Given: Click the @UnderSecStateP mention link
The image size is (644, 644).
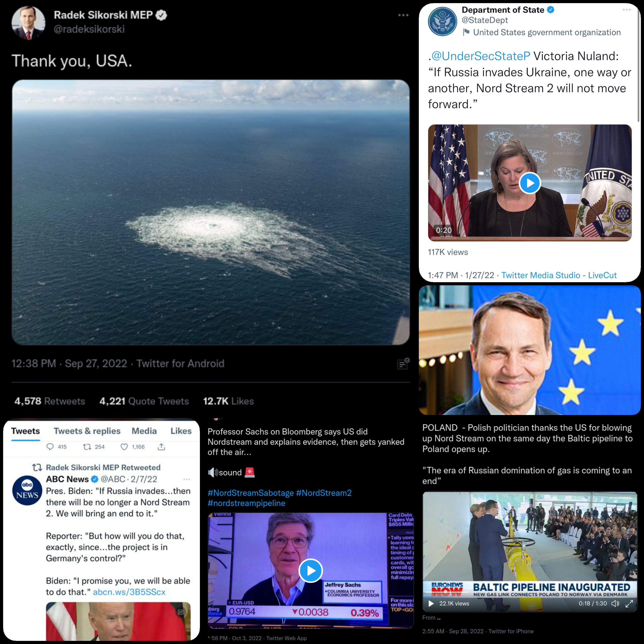Looking at the screenshot, I should tap(481, 56).
